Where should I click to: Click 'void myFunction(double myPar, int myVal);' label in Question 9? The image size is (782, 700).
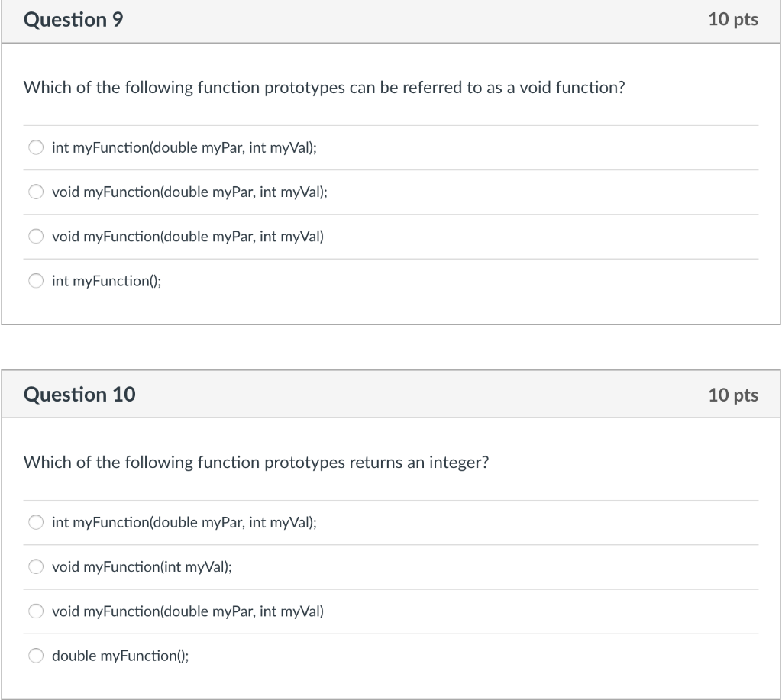[x=189, y=192]
